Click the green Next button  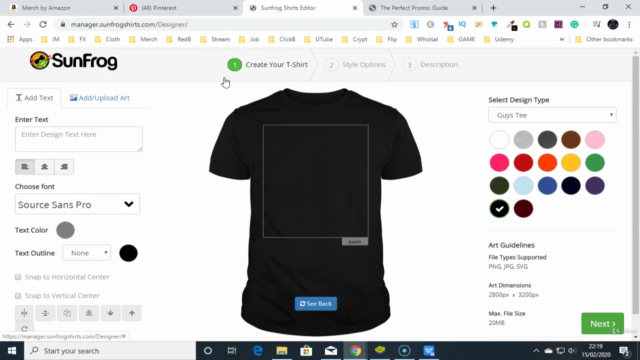click(602, 324)
